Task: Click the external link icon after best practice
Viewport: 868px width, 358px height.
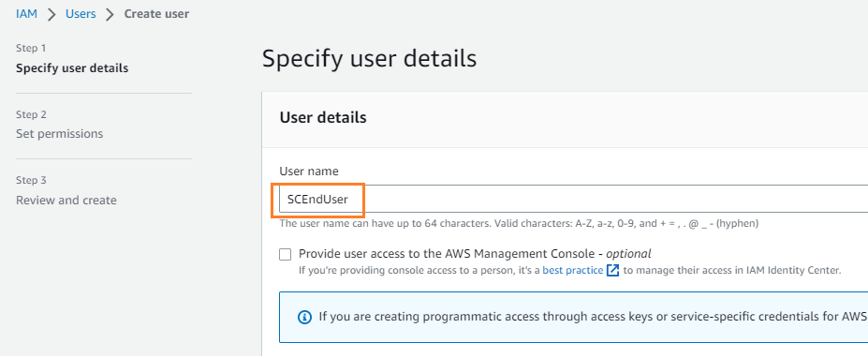Action: (x=612, y=271)
